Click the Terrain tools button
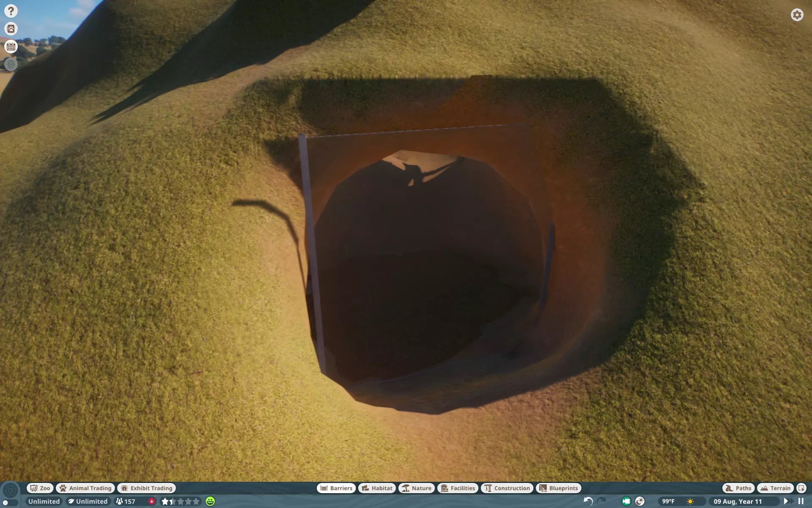 click(x=775, y=488)
